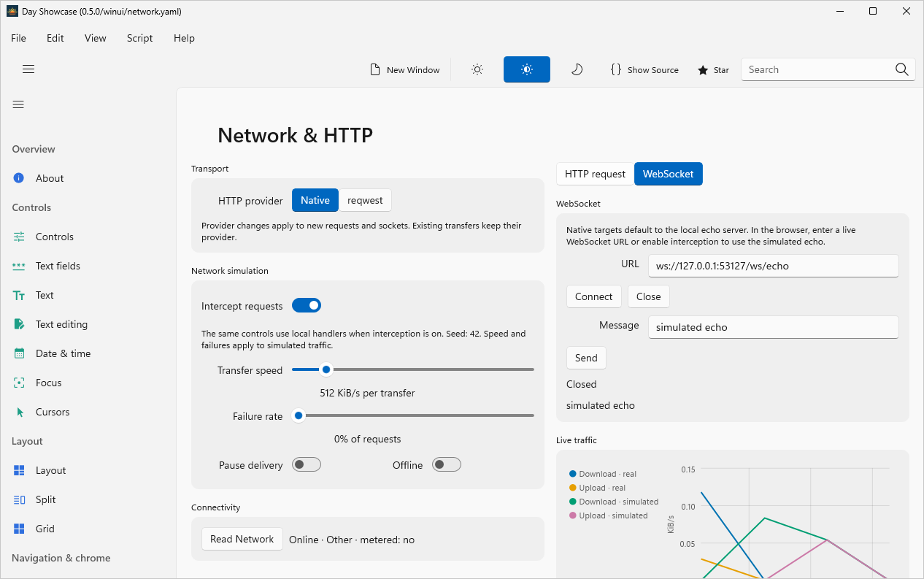Select reqwest HTTP provider
The image size is (924, 579).
tap(365, 200)
